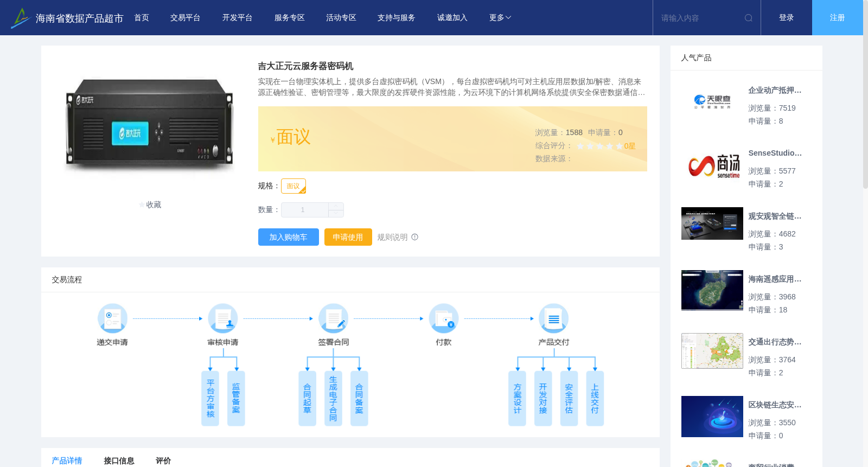Expand the 更多 dropdown menu
868x467 pixels.
(x=500, y=18)
